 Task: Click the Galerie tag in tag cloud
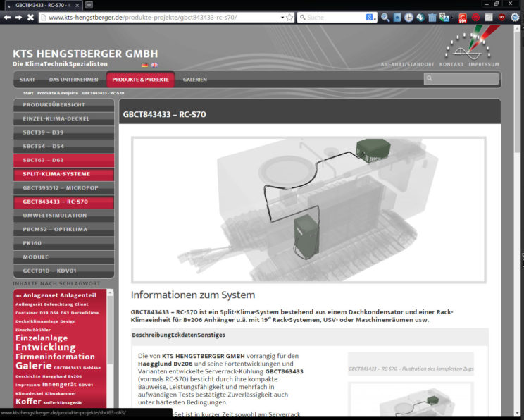coord(33,366)
